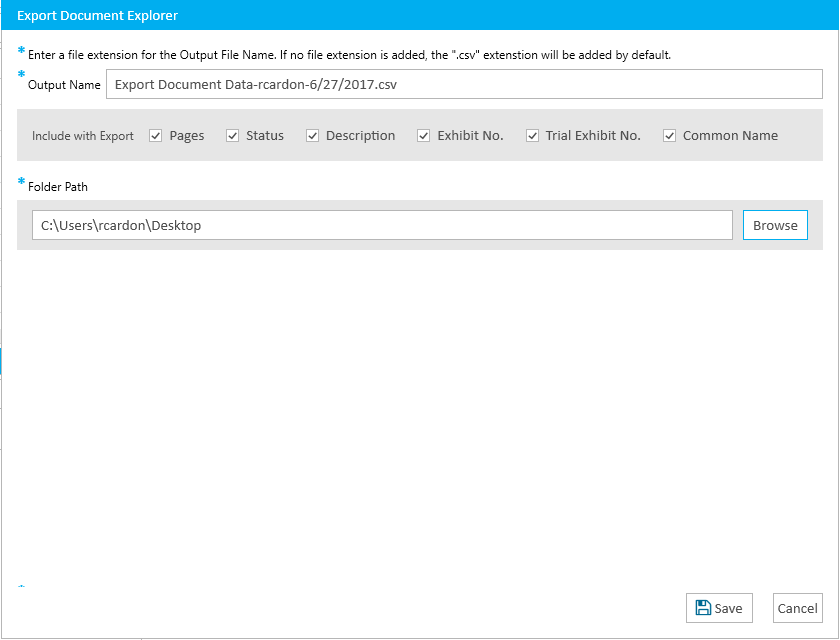Screen dimensions: 840x640
Task: Disable the Description export option
Action: tap(313, 136)
